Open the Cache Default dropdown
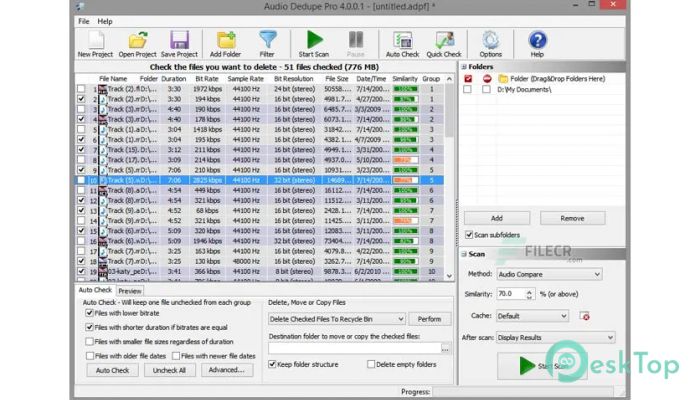This screenshot has height=400, width=700. (x=532, y=316)
